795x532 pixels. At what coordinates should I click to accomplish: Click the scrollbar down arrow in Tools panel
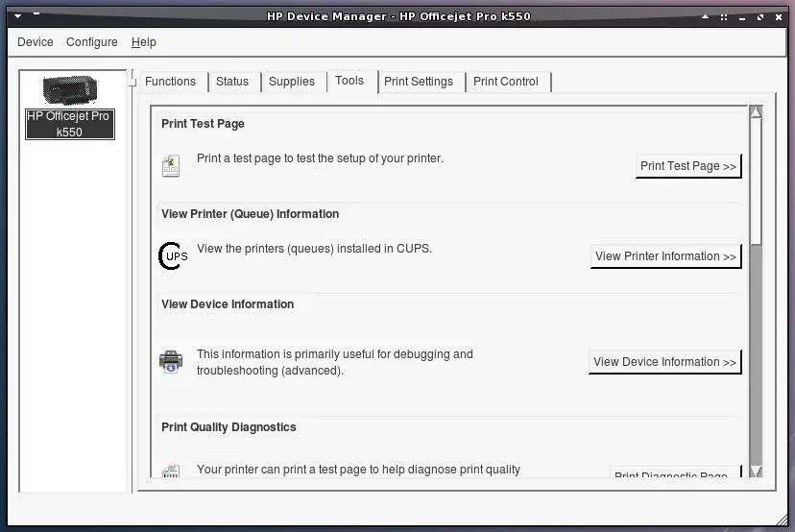point(756,472)
